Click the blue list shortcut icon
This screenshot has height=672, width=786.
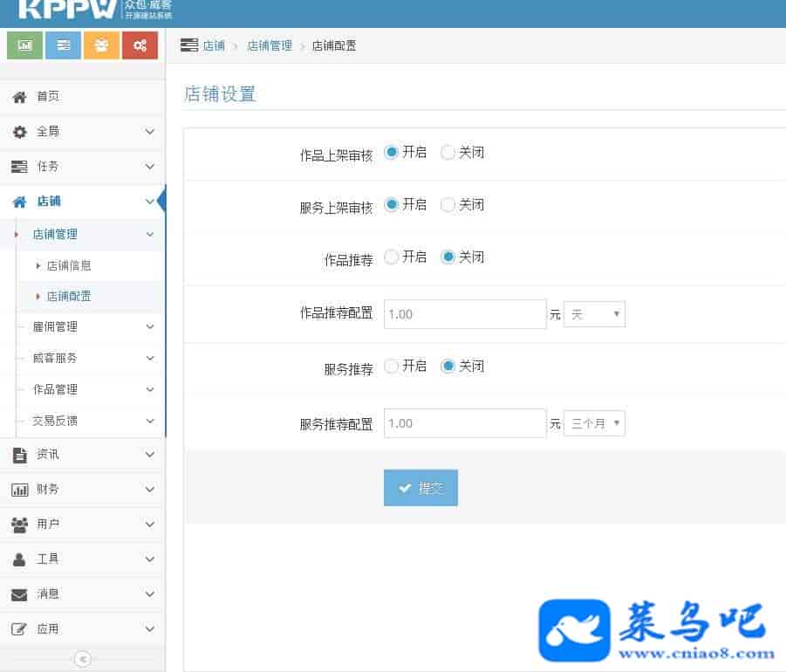click(x=63, y=45)
